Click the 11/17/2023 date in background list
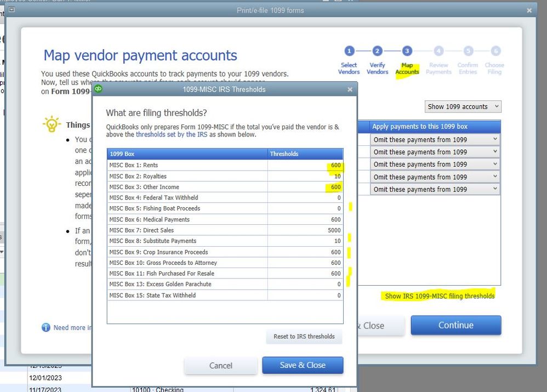547x392 pixels. click(x=45, y=389)
